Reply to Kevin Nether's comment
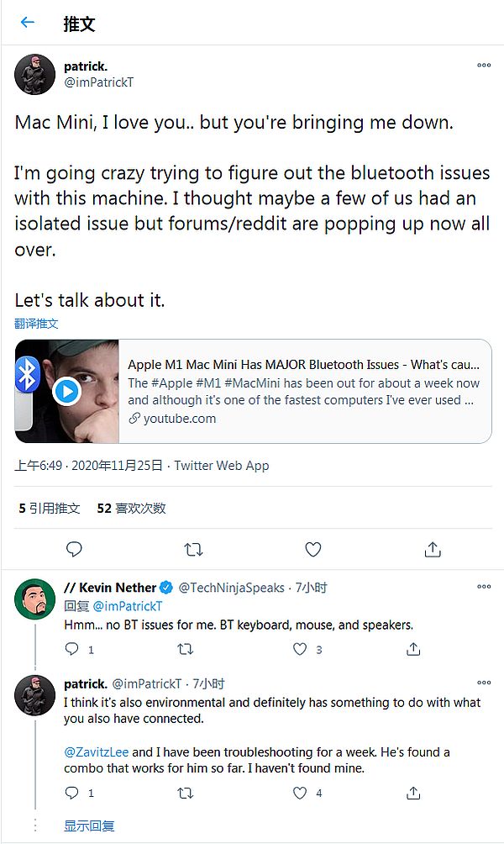Viewport: 504px width, 844px height. [x=72, y=649]
